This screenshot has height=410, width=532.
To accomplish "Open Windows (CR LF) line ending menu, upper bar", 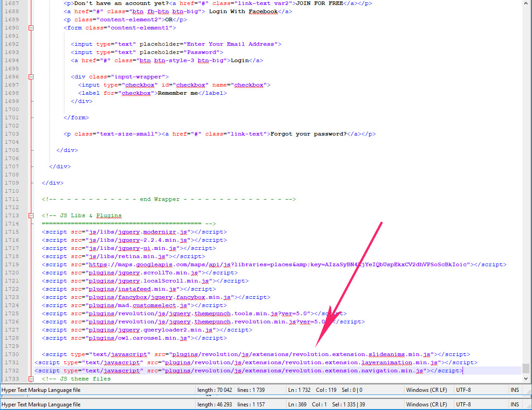I will [427, 390].
